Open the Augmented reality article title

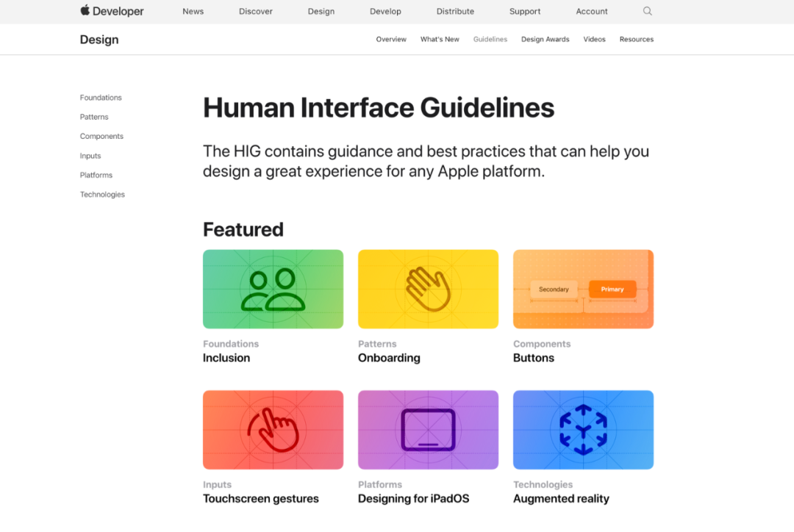click(x=561, y=499)
